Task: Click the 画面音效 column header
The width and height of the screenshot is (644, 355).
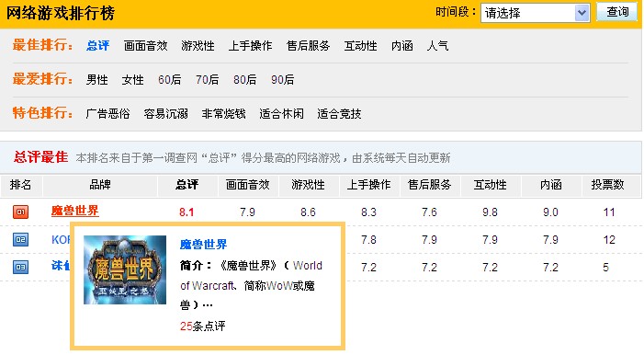Action: tap(248, 185)
